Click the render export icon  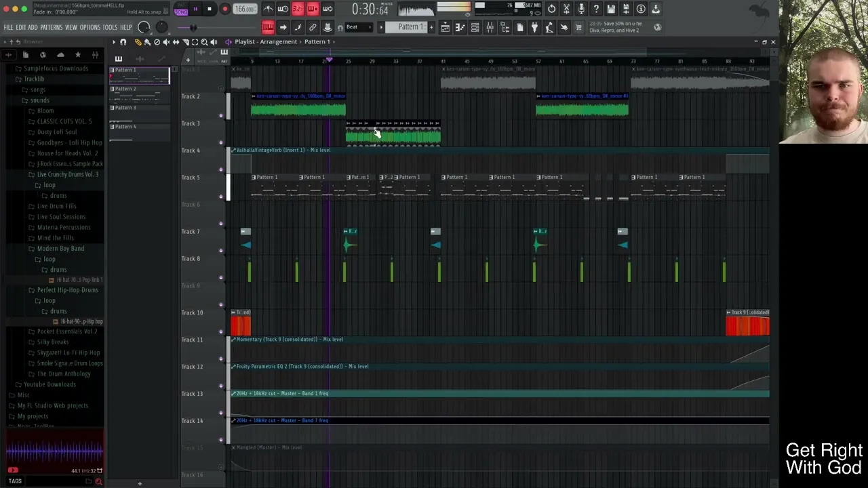[626, 9]
